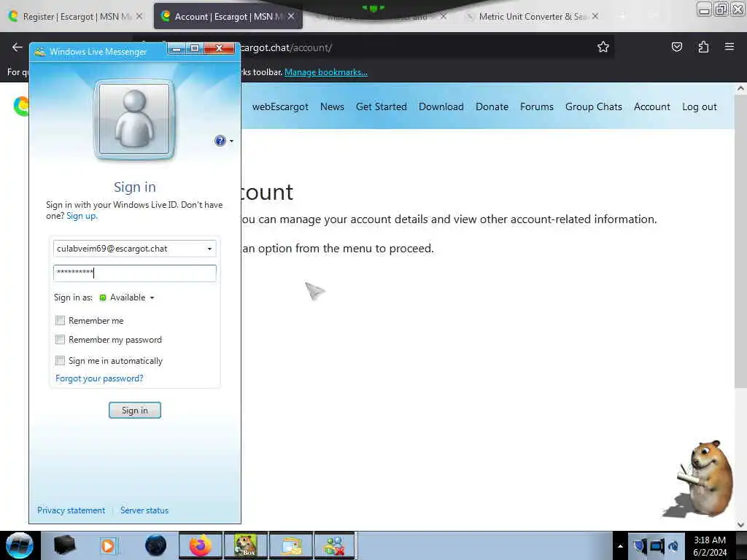Visit Forums from the navigation bar
This screenshot has width=747, height=560.
(x=536, y=106)
